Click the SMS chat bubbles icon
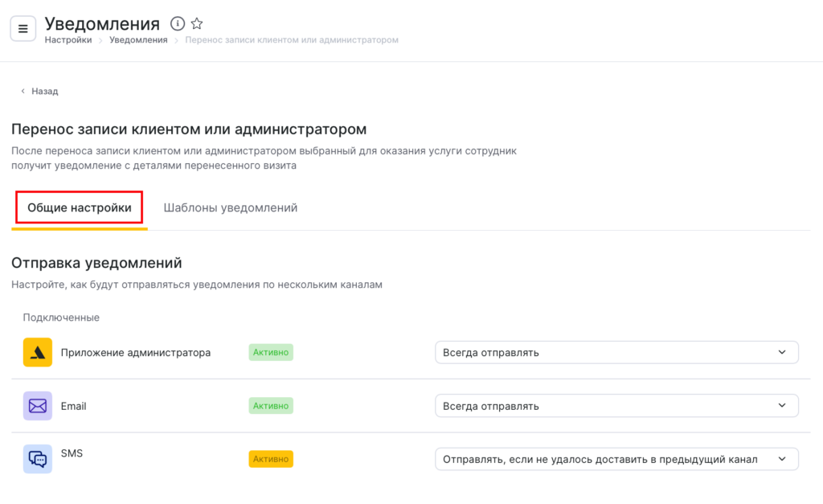The width and height of the screenshot is (823, 504). coord(38,459)
